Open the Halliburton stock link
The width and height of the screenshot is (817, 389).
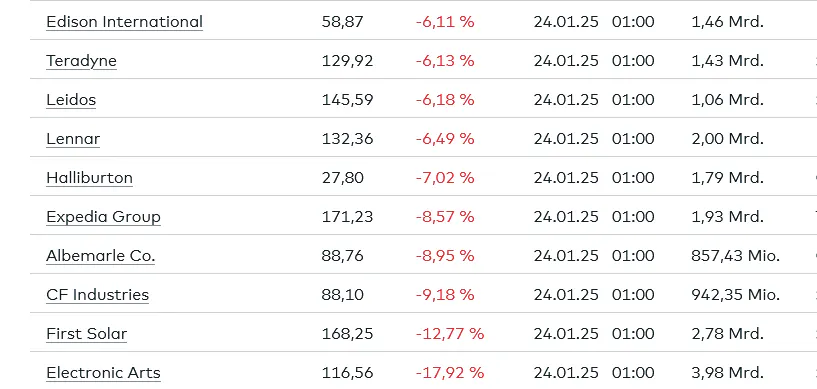pyautogui.click(x=89, y=178)
